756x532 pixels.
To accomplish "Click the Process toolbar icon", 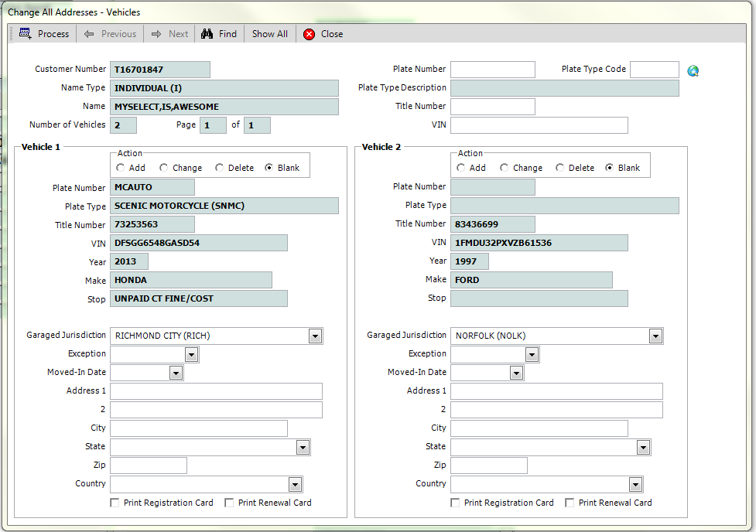I will [x=26, y=34].
